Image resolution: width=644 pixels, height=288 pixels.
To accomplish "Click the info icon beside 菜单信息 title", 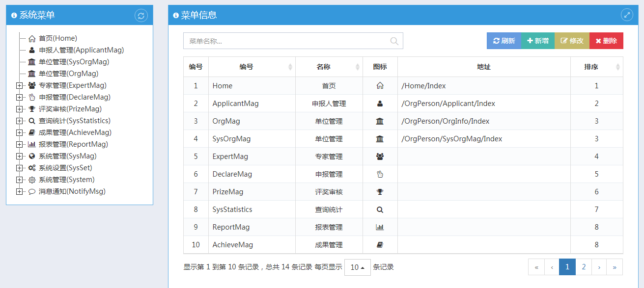I will pyautogui.click(x=176, y=16).
